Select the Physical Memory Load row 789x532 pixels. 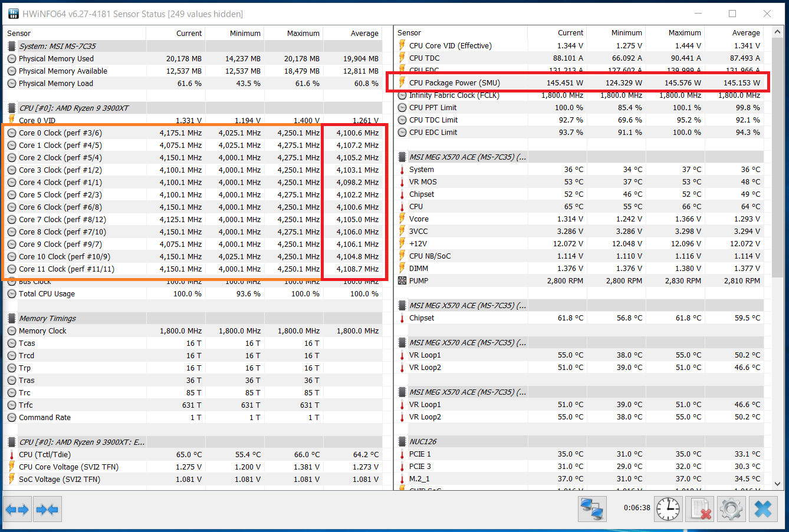pyautogui.click(x=192, y=83)
